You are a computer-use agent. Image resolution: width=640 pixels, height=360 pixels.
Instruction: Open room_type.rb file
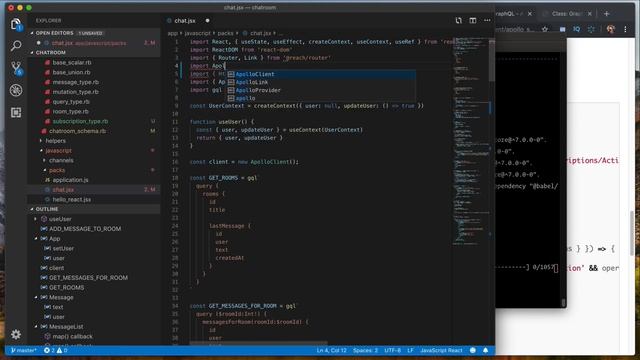pyautogui.click(x=71, y=111)
